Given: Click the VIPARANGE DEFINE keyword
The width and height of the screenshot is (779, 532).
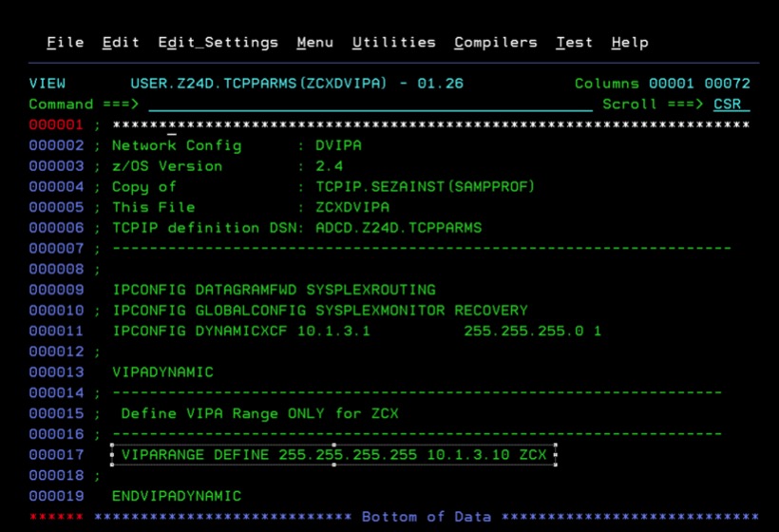Looking at the screenshot, I should pyautogui.click(x=195, y=454).
